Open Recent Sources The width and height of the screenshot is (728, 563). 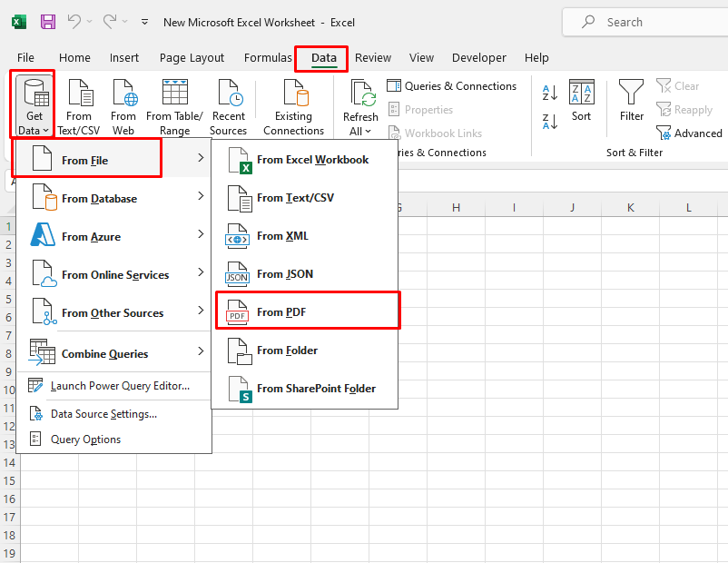tap(228, 106)
